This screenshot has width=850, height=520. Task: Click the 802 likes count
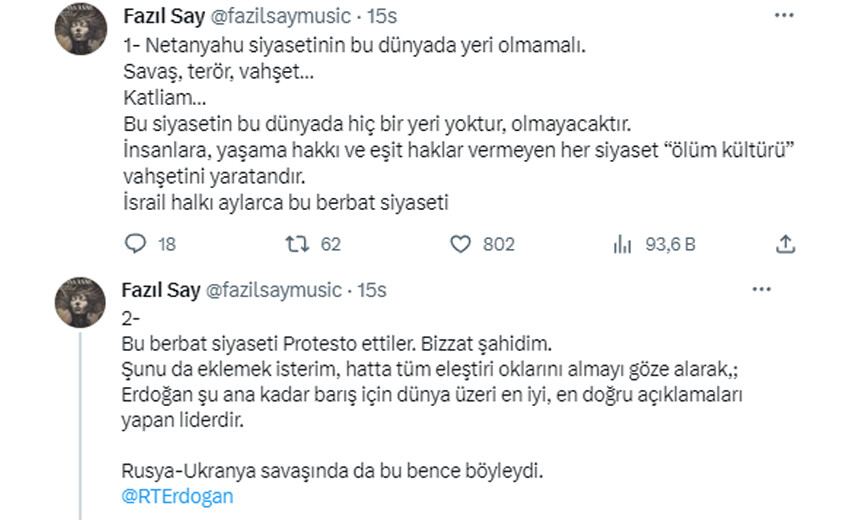498,245
